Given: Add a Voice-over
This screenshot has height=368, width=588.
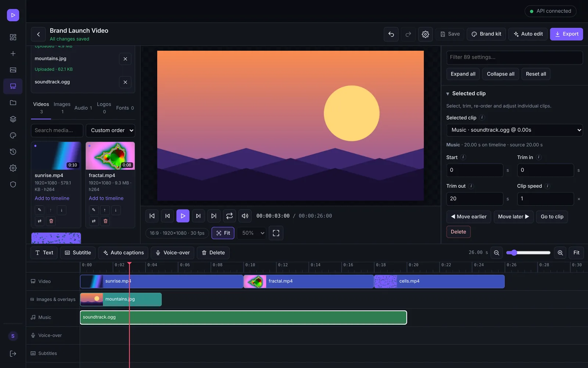Looking at the screenshot, I should tap(172, 253).
